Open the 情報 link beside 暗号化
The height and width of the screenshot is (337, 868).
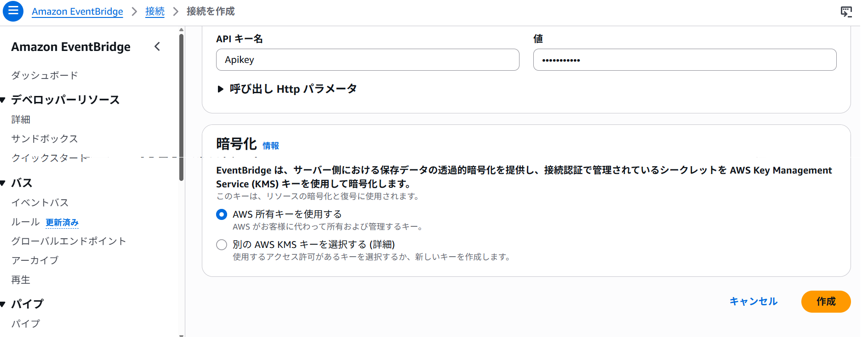(x=270, y=146)
